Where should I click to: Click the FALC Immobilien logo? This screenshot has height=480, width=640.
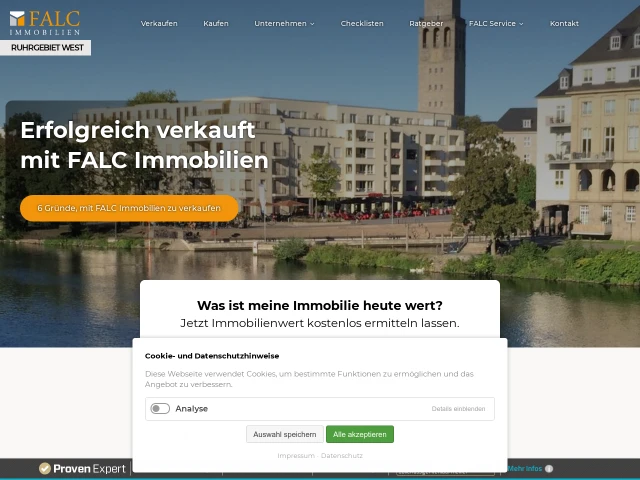click(45, 23)
